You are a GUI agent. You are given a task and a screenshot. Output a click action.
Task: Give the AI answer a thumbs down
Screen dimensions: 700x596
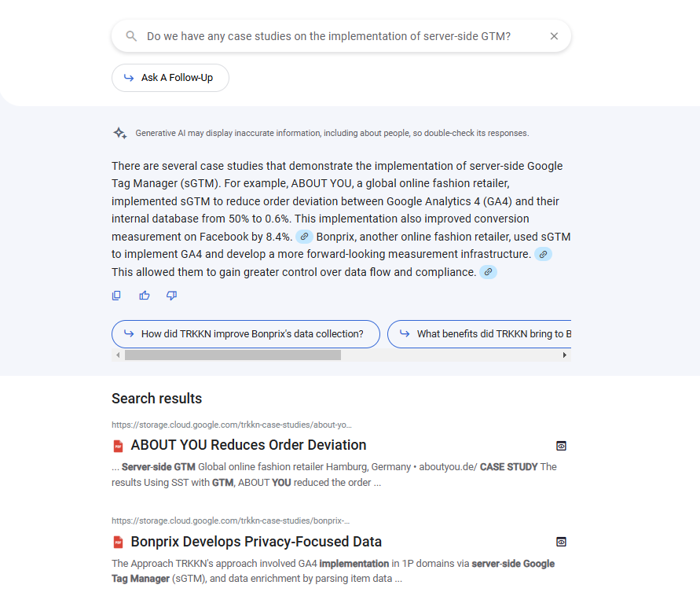[x=171, y=295]
